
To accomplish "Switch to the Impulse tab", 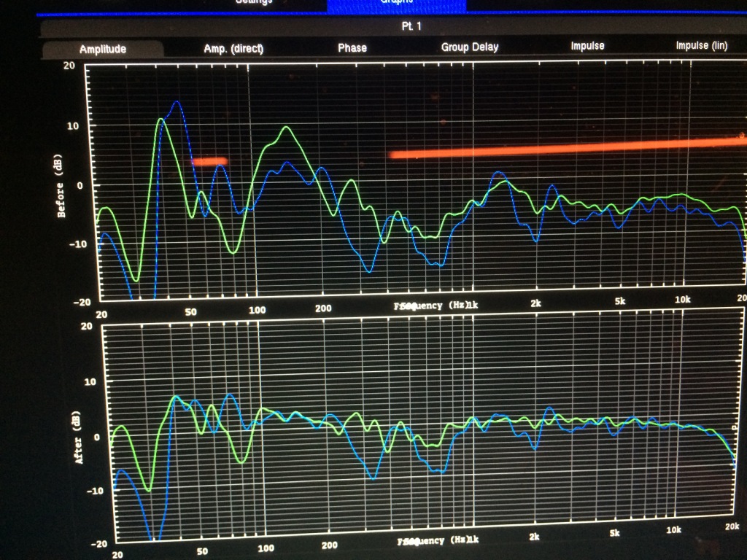I will tap(587, 46).
